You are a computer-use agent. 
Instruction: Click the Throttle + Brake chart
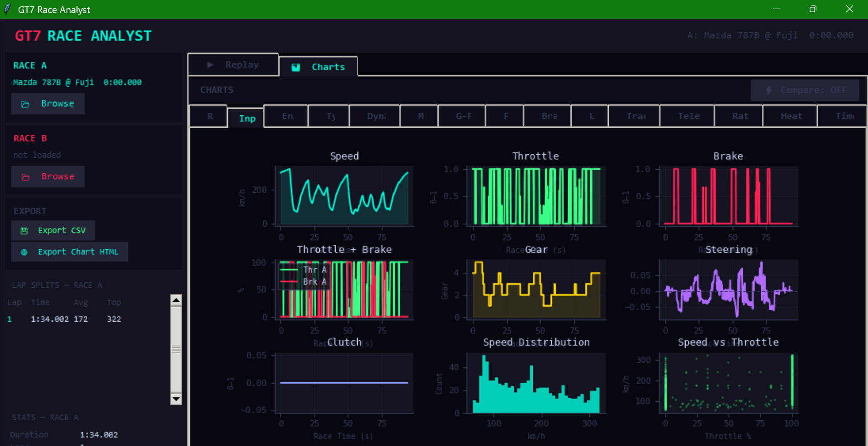point(344,289)
